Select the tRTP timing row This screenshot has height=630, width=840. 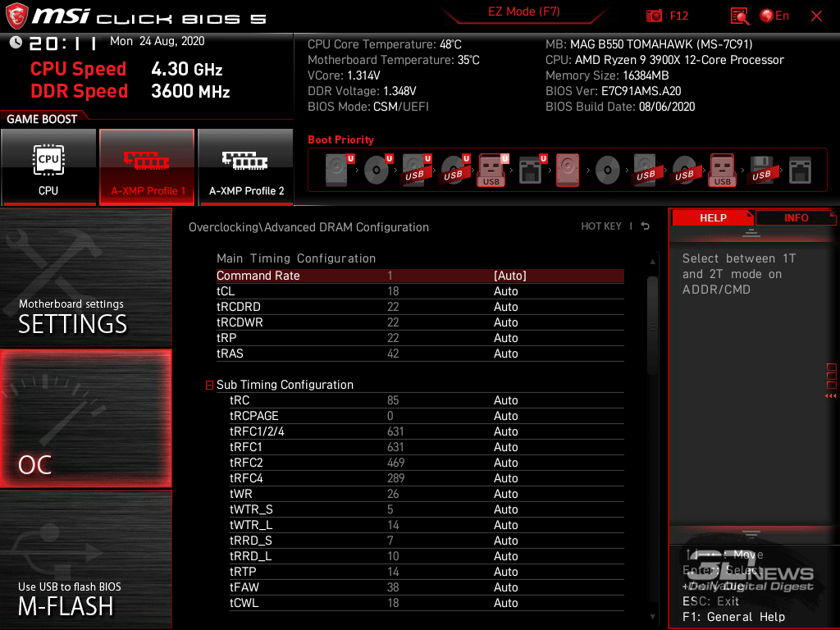pyautogui.click(x=427, y=571)
